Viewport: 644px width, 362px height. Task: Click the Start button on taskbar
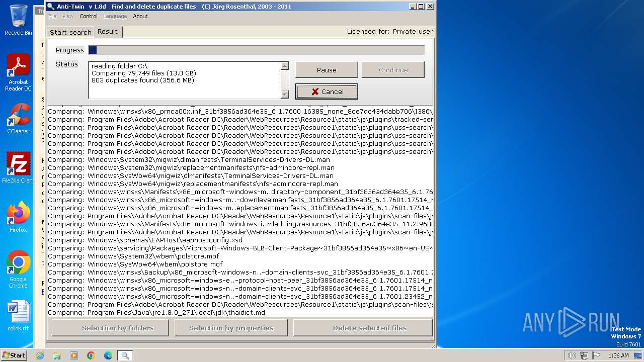point(14,355)
